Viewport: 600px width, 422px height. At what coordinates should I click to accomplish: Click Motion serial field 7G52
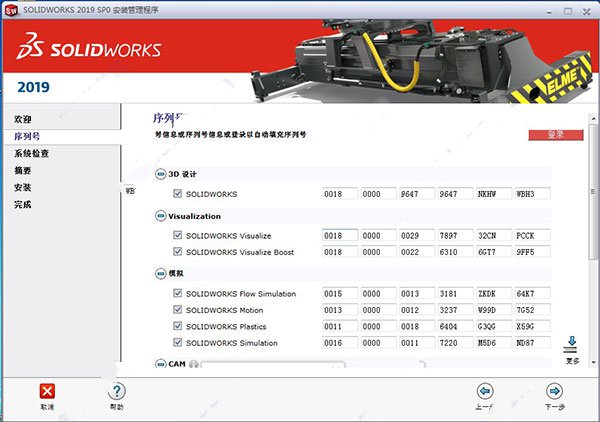(533, 310)
